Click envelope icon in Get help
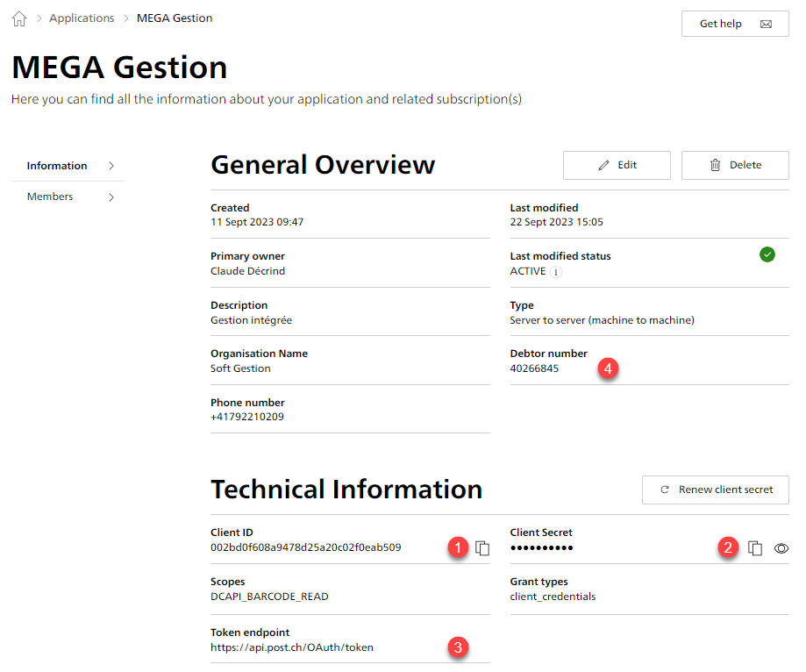Viewport: 806px width, 672px height. (766, 25)
